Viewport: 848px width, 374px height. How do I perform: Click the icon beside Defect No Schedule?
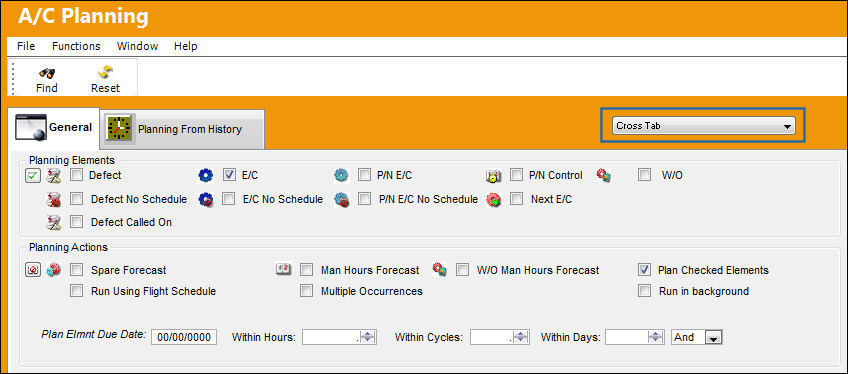click(x=54, y=199)
